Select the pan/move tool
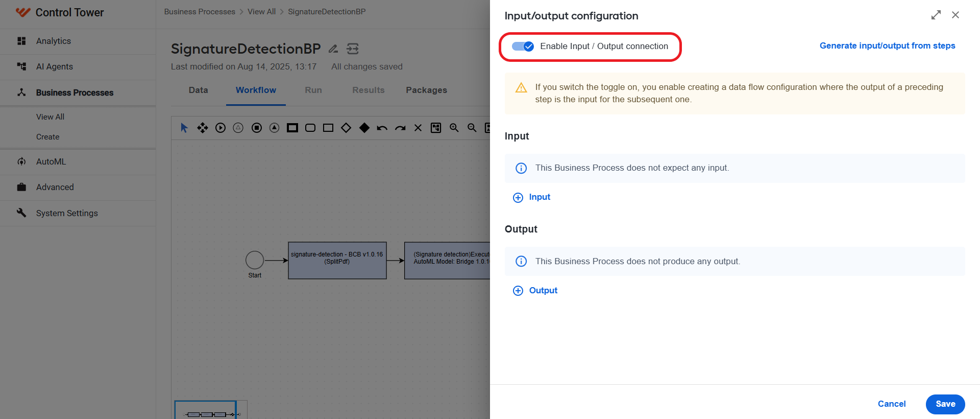This screenshot has width=980, height=419. 203,128
